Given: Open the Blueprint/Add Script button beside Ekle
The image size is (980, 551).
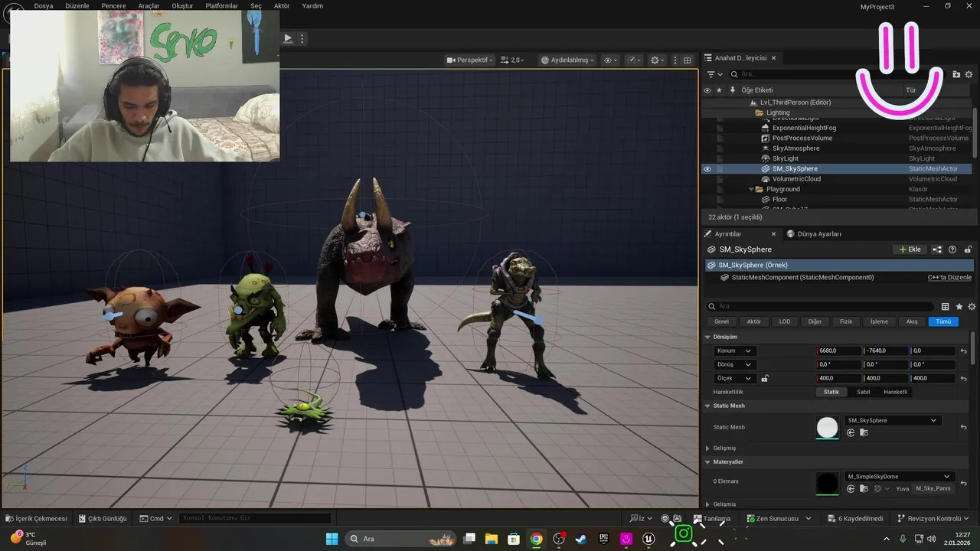Looking at the screenshot, I should click(939, 249).
